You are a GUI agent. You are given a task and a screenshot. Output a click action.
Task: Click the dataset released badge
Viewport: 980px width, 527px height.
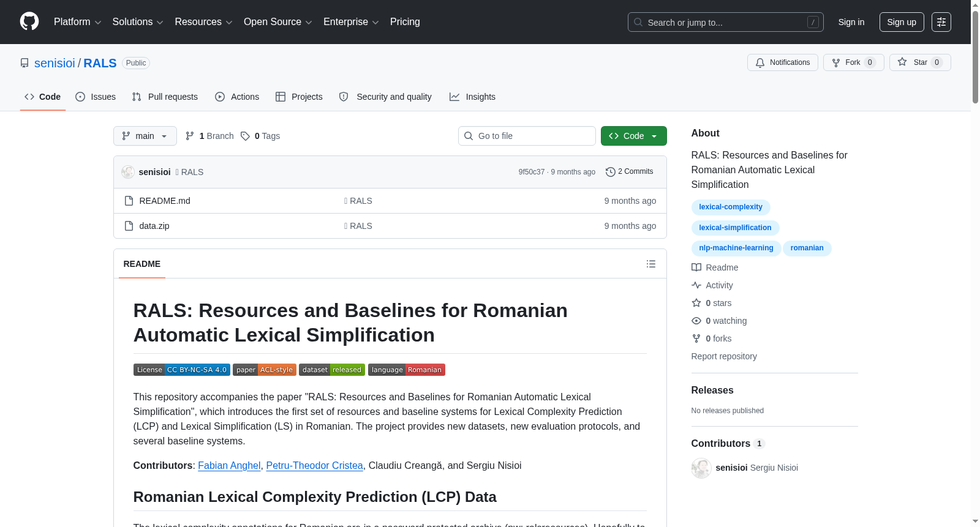click(x=332, y=370)
